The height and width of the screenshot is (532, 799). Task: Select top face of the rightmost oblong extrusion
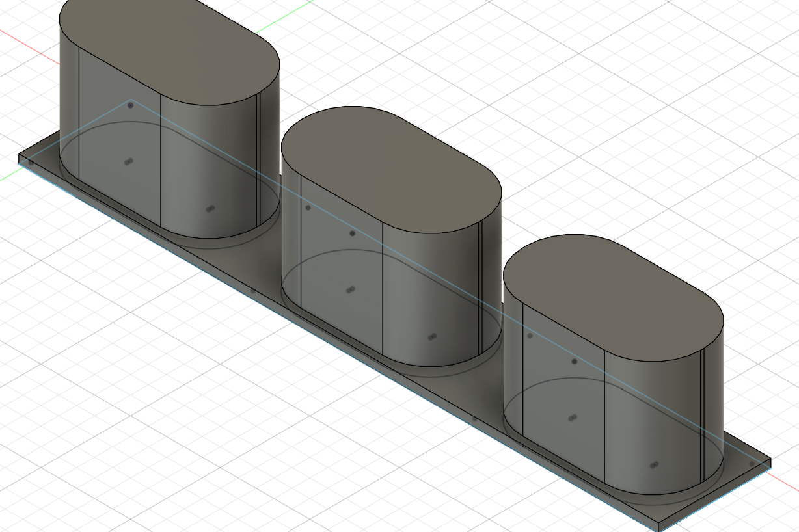(614, 297)
